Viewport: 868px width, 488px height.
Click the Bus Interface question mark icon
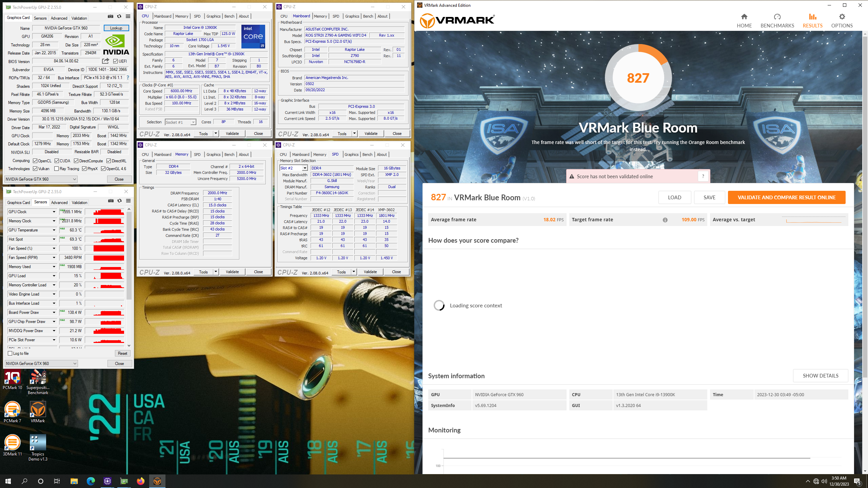point(128,78)
